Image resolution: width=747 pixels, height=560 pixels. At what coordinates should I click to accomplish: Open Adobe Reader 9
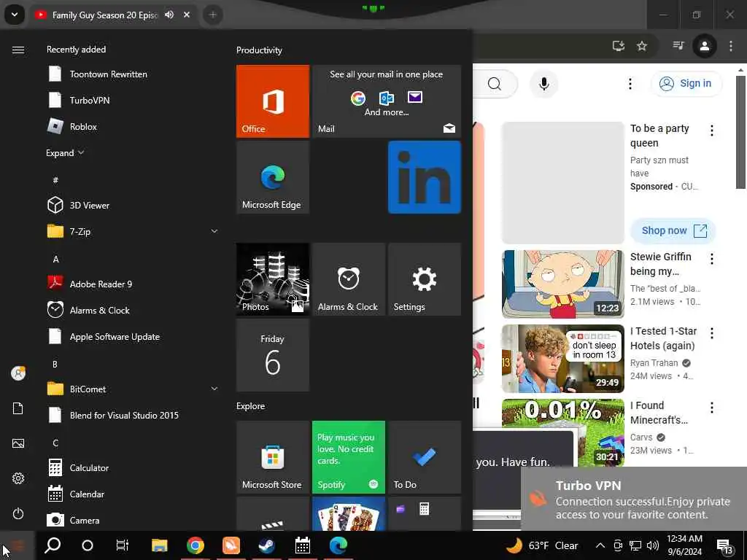tap(133, 284)
